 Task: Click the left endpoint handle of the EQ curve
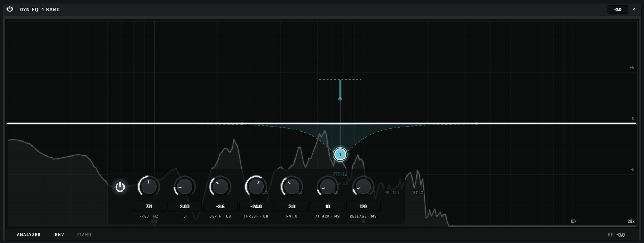242,124
